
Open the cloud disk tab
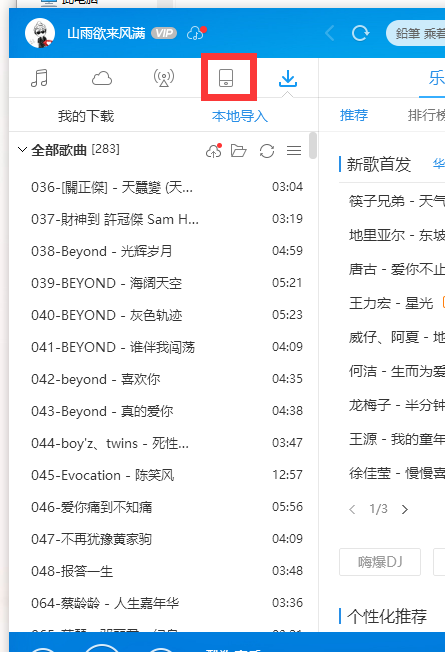tap(102, 78)
